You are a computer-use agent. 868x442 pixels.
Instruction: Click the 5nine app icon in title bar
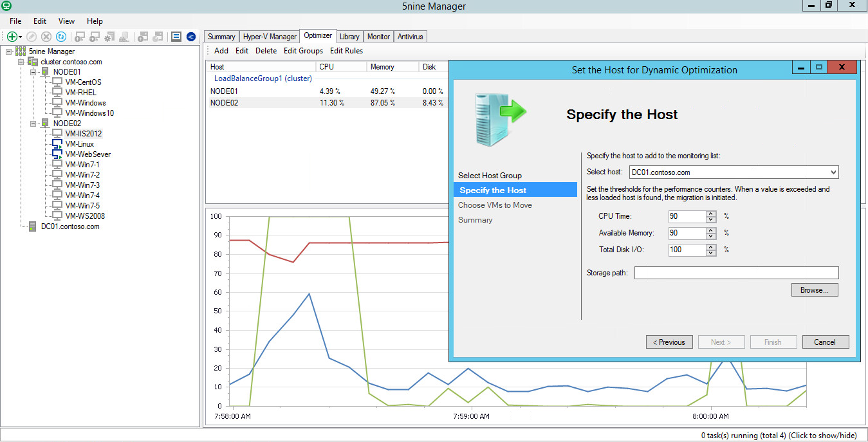(x=6, y=6)
